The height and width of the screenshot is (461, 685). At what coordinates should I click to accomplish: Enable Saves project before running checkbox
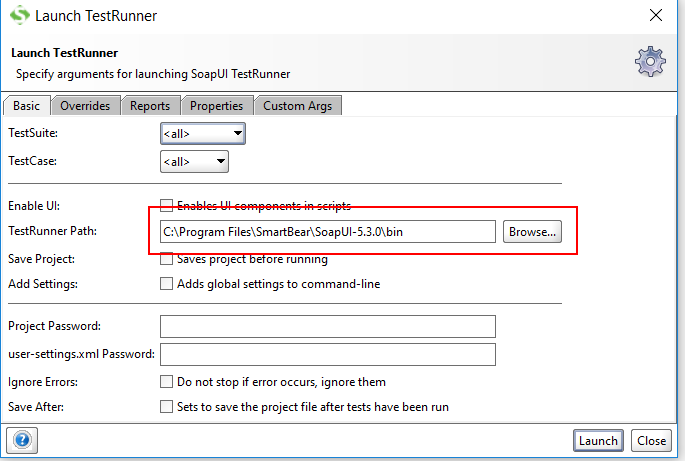click(166, 259)
